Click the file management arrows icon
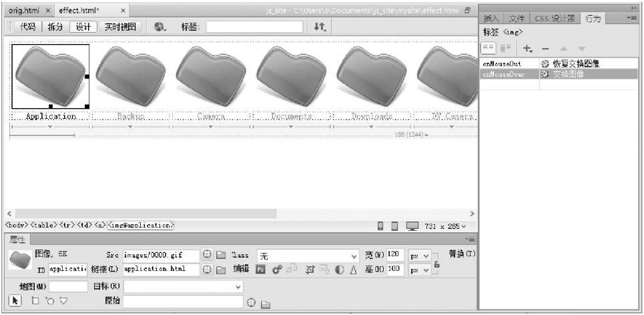 (x=320, y=27)
